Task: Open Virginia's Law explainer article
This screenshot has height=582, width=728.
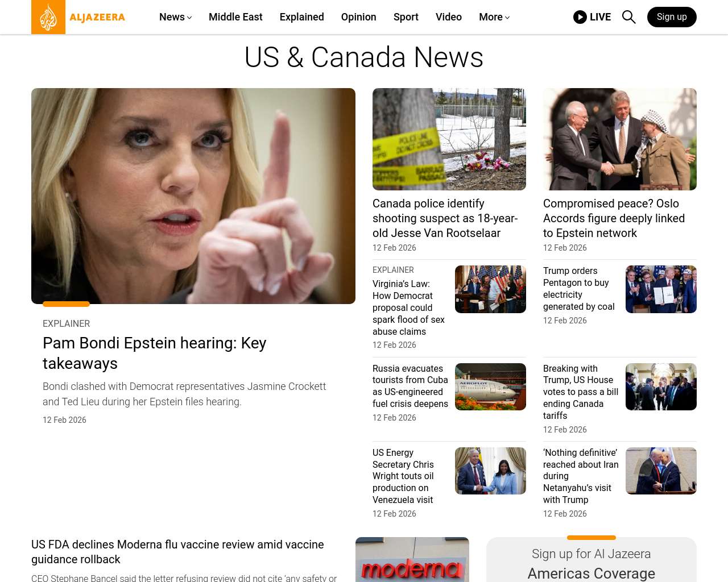Action: pyautogui.click(x=408, y=307)
